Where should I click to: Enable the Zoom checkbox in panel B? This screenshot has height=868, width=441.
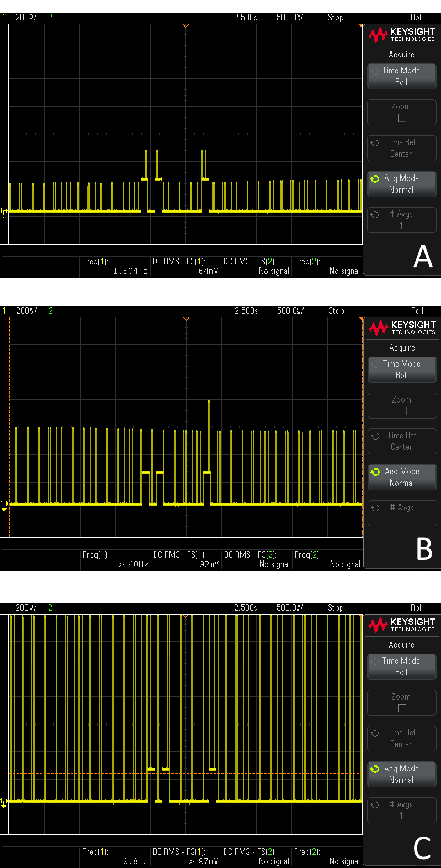pyautogui.click(x=402, y=411)
